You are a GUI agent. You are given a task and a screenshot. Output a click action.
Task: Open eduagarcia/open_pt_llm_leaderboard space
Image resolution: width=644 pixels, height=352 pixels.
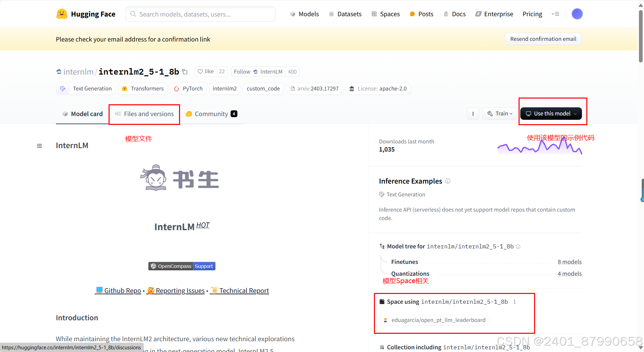coord(434,320)
